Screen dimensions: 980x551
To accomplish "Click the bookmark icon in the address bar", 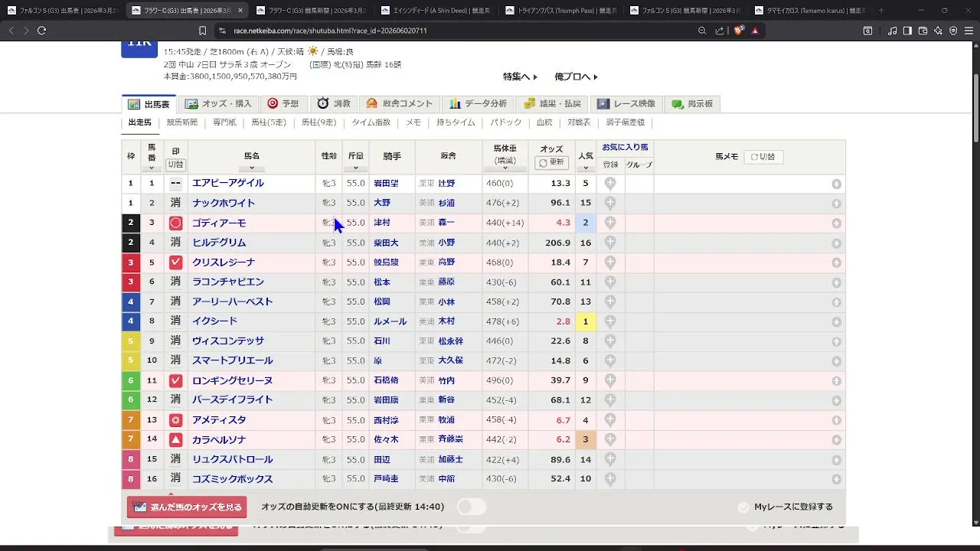I will pos(202,31).
